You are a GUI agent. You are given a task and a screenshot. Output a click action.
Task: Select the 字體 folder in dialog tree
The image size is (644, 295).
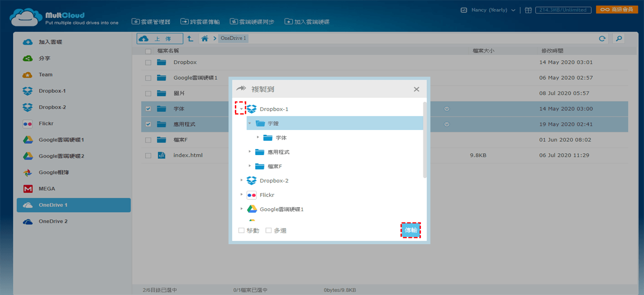coord(273,123)
